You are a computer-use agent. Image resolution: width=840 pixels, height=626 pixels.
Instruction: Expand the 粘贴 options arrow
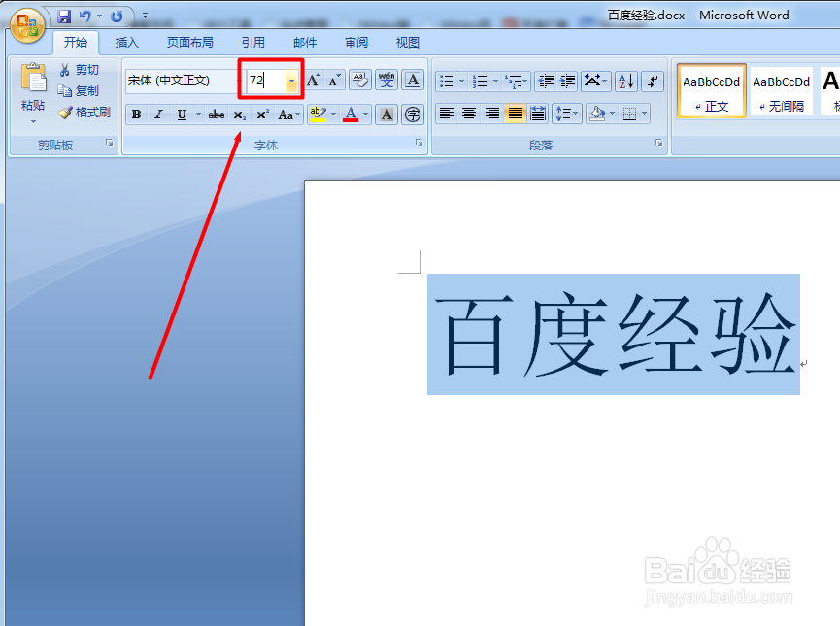33,121
